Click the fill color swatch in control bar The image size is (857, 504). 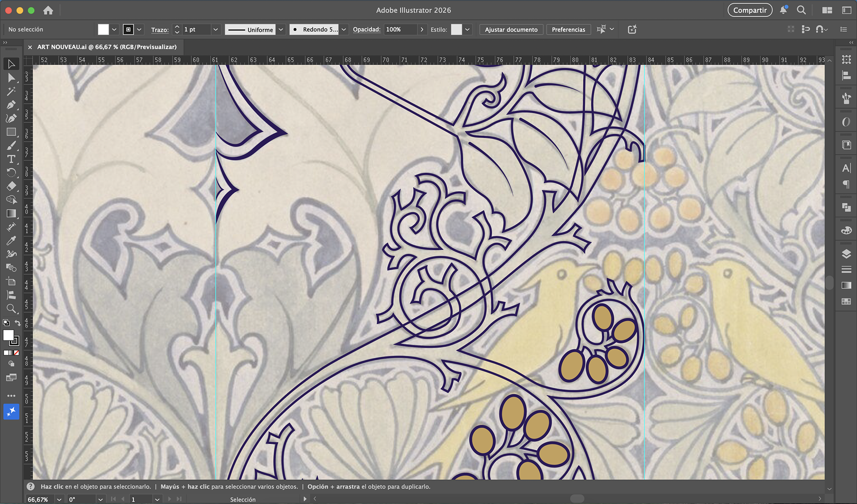[103, 29]
